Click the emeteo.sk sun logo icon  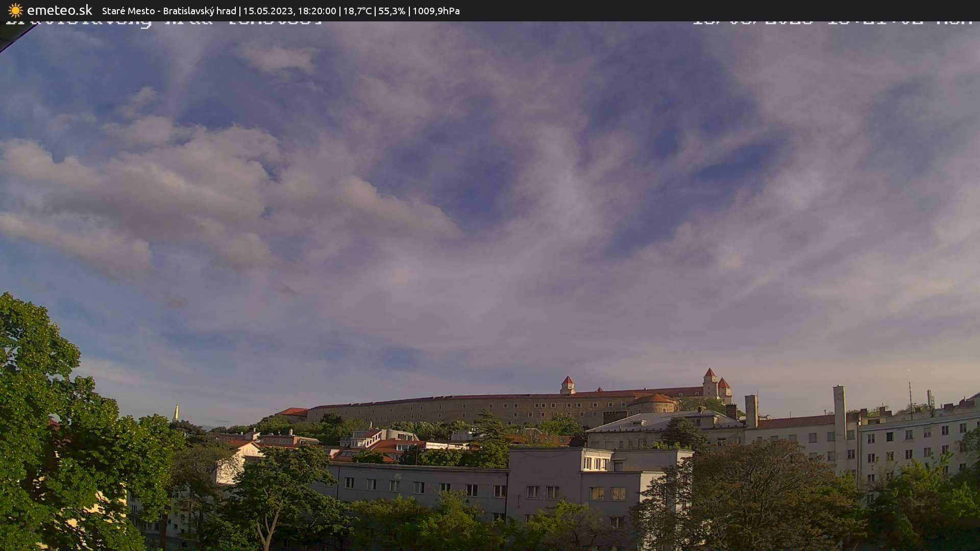click(15, 10)
